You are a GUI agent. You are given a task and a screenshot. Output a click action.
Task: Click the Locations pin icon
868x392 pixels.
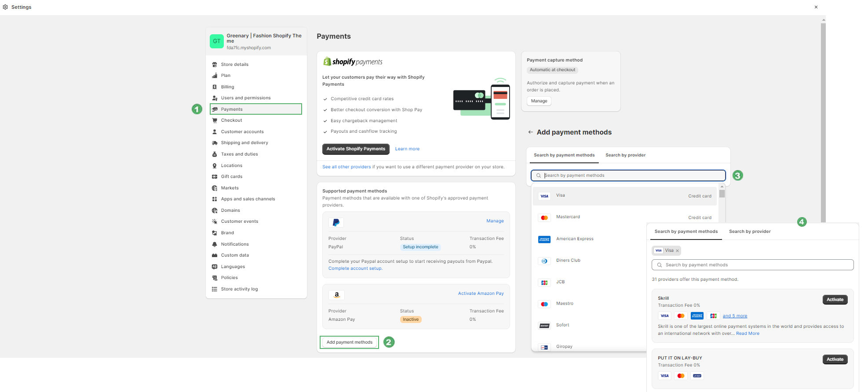pos(215,166)
